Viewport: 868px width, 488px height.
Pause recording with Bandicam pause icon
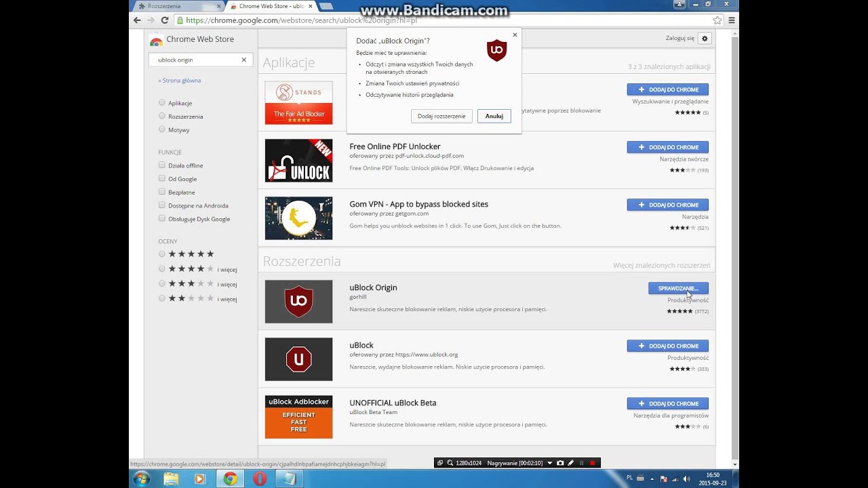pyautogui.click(x=581, y=463)
